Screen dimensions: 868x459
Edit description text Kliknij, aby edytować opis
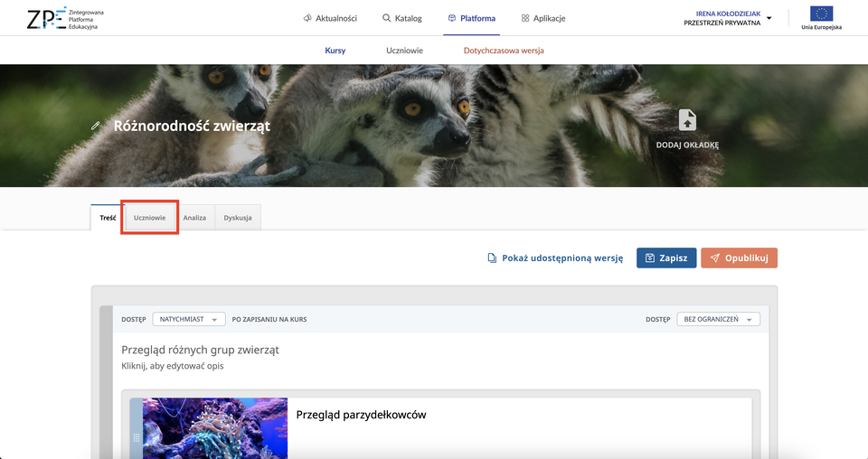tap(173, 366)
